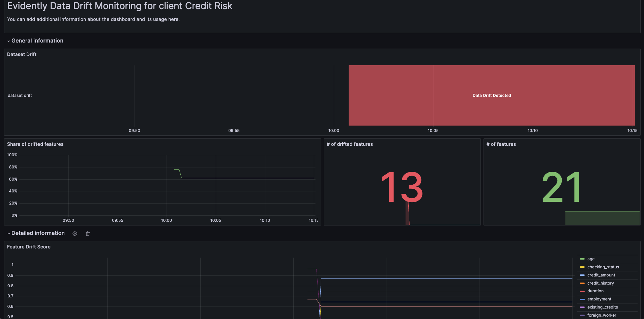Toggle the age series in legend
Image resolution: width=644 pixels, height=319 pixels.
tap(591, 259)
